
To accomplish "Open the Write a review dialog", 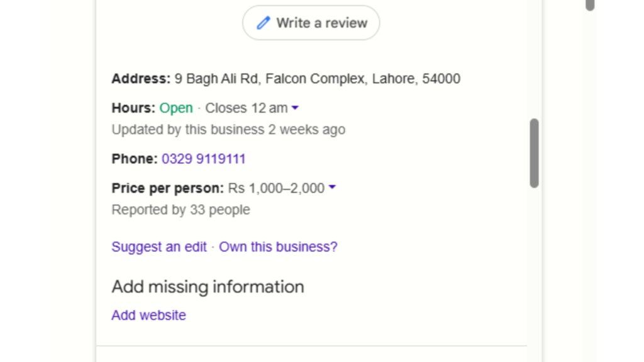I will click(x=311, y=23).
